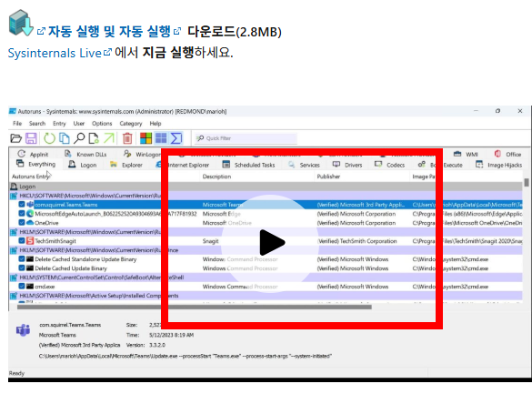Uncheck the Delete Cached Update Binary checkbox
Screen dimensions: 532x404
22,268
